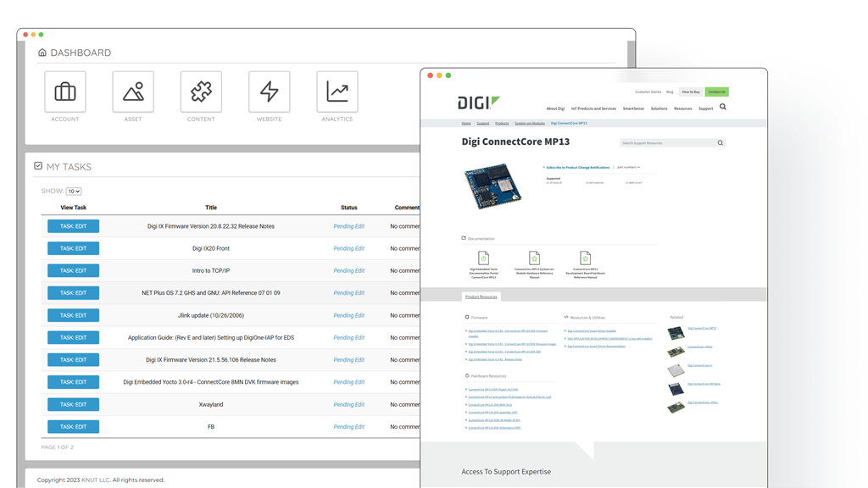The height and width of the screenshot is (488, 868).
Task: Open the About Digi menu
Action: tap(555, 108)
